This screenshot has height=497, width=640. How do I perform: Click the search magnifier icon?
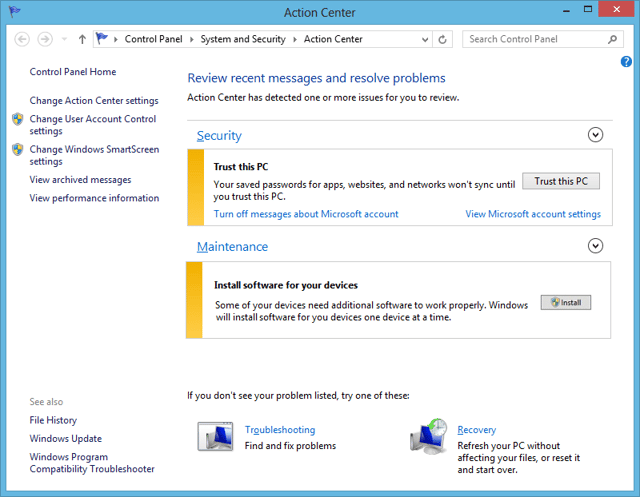612,39
